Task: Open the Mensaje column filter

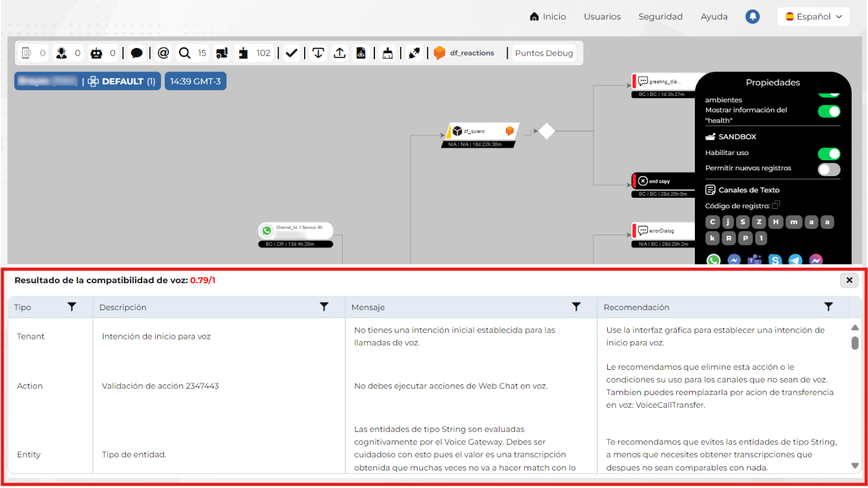Action: pyautogui.click(x=576, y=307)
